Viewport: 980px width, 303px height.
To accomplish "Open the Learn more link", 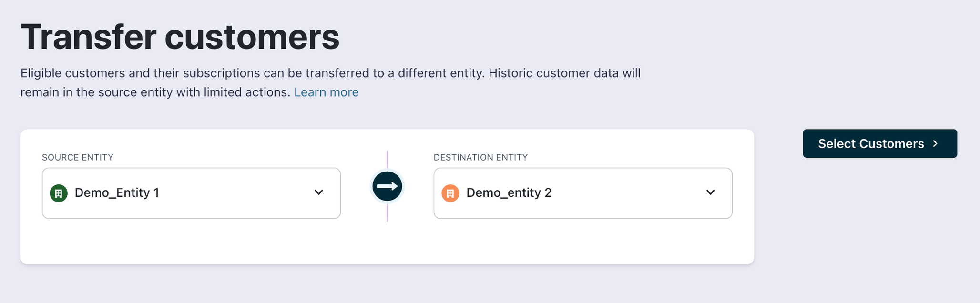I will click(326, 92).
